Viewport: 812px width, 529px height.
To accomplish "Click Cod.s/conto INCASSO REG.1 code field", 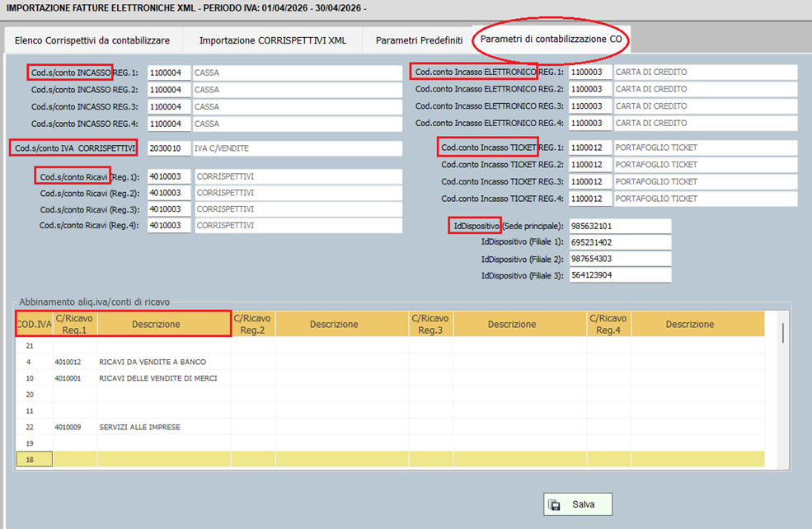I will click(x=169, y=73).
